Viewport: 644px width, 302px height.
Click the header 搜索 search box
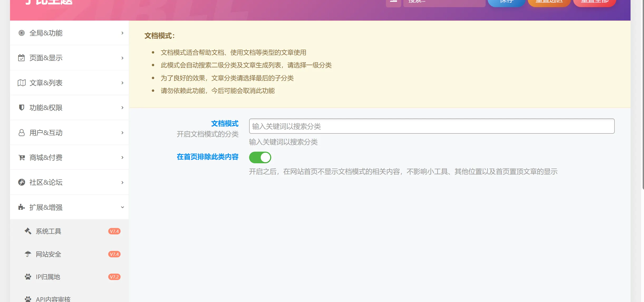tap(444, 2)
